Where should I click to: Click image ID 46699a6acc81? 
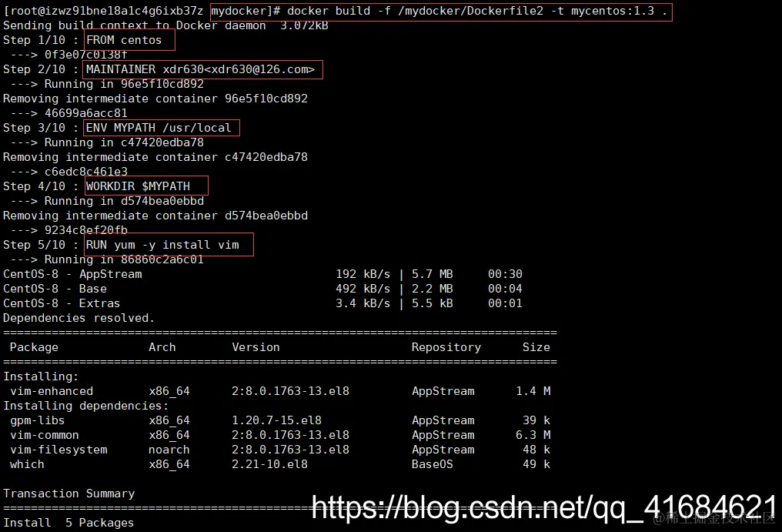tap(85, 113)
